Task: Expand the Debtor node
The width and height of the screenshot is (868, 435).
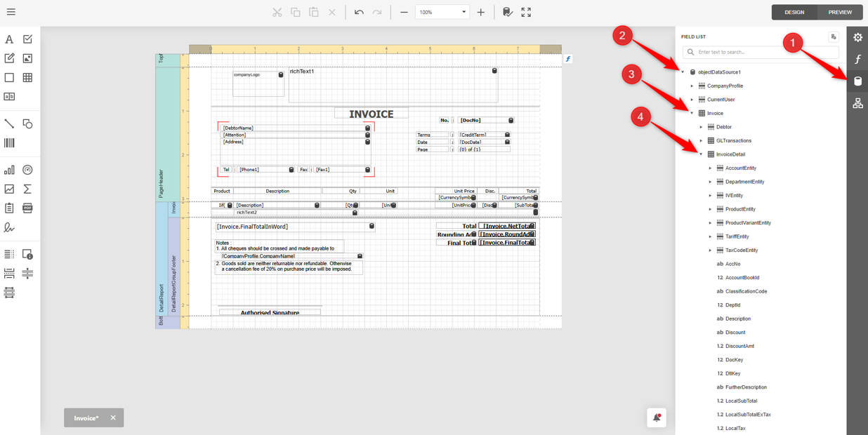Action: point(701,127)
